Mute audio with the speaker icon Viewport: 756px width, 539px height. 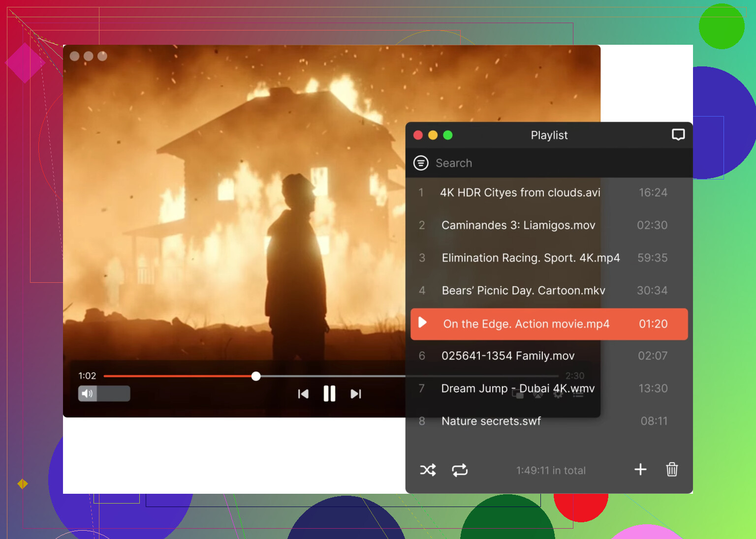pyautogui.click(x=88, y=393)
